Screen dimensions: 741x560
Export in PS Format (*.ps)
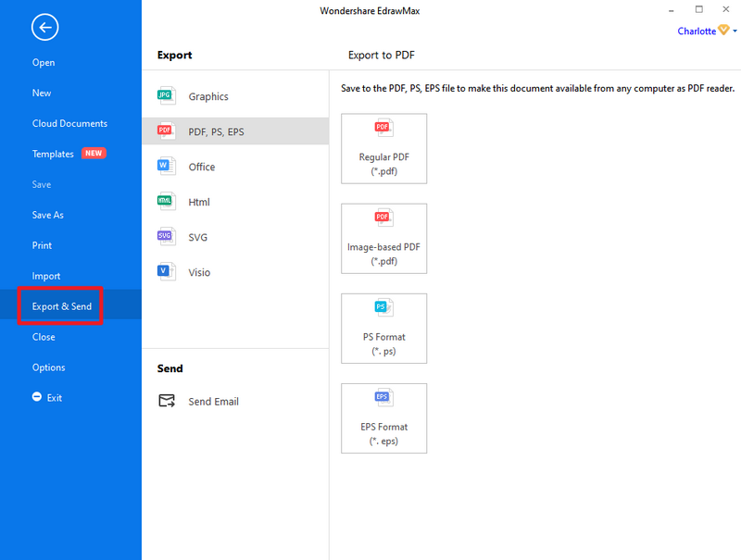(x=383, y=329)
